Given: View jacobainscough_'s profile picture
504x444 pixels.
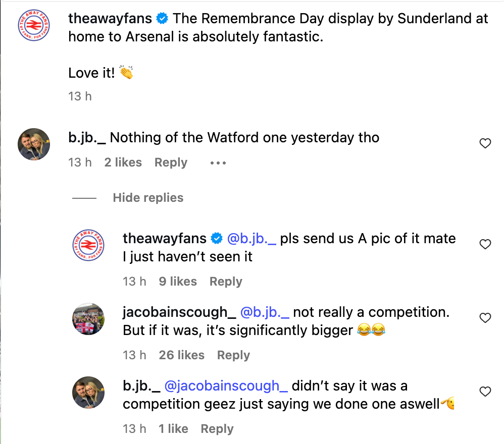Looking at the screenshot, I should point(88,319).
